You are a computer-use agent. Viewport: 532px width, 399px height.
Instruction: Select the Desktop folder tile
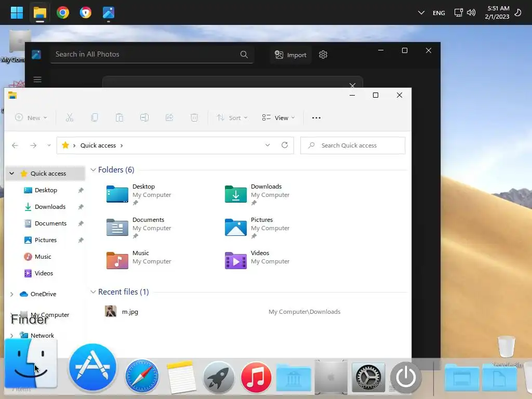point(139,194)
